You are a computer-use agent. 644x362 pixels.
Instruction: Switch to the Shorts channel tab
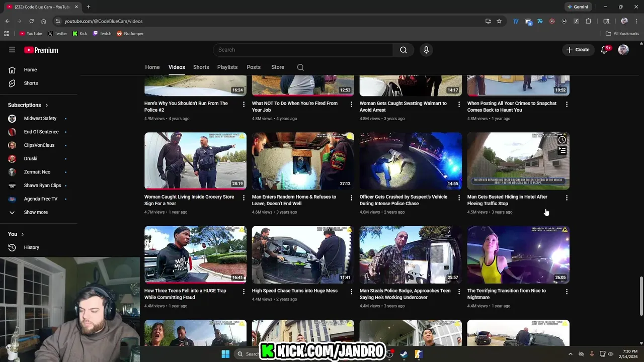click(x=201, y=67)
